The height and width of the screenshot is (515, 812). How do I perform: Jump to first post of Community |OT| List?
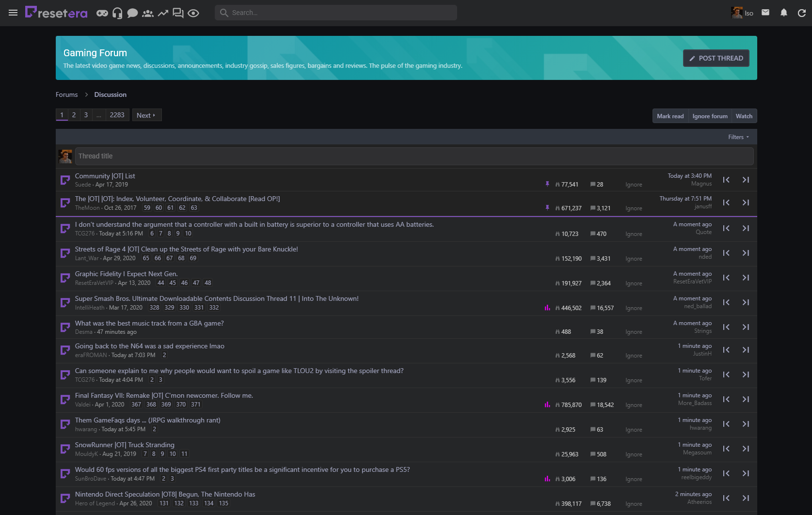pyautogui.click(x=726, y=180)
